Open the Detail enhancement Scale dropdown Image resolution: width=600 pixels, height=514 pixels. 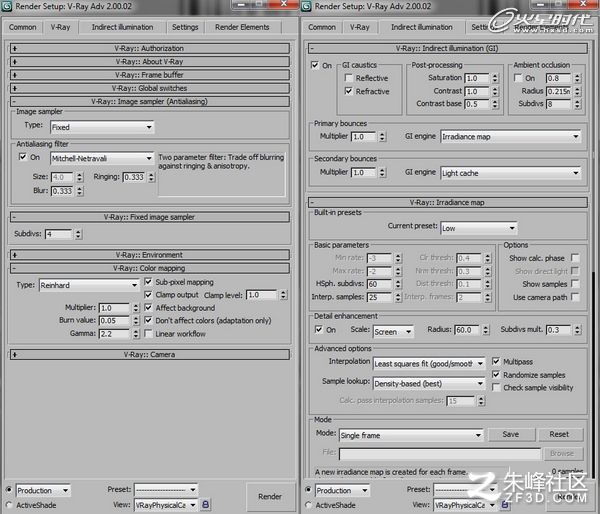pyautogui.click(x=393, y=332)
